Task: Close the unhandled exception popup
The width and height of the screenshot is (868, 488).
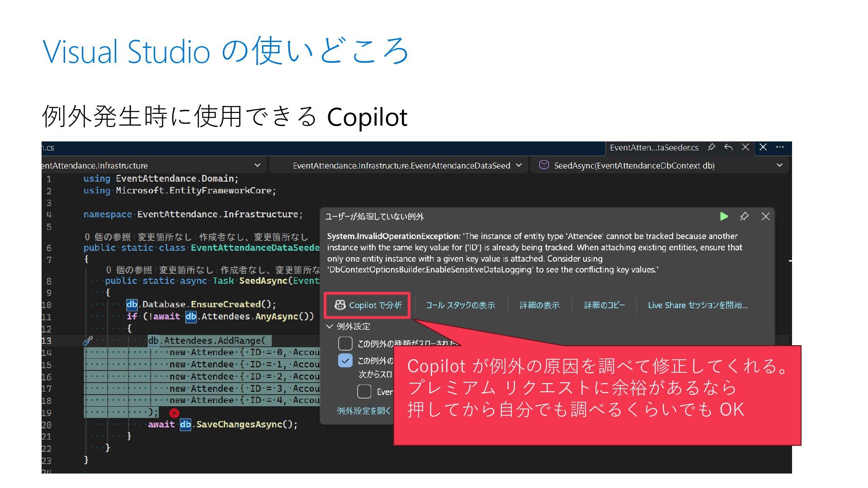Action: point(765,216)
